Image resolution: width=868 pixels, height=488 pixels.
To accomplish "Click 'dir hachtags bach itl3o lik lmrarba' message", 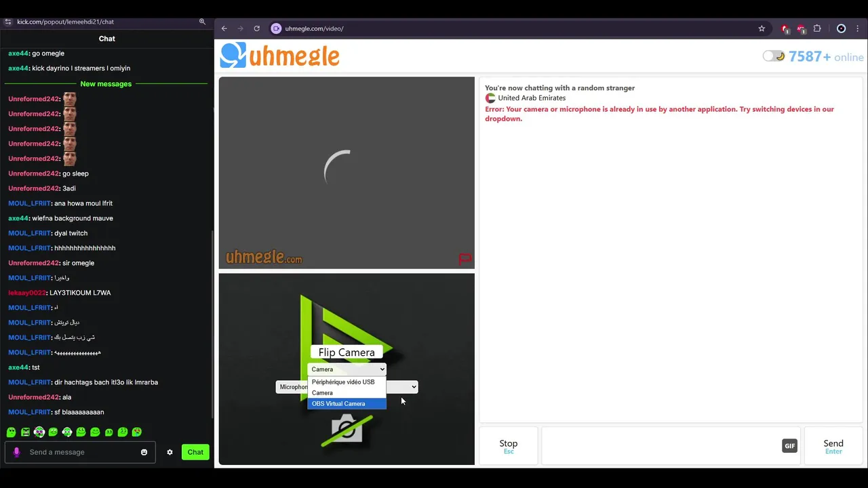I will click(x=106, y=382).
